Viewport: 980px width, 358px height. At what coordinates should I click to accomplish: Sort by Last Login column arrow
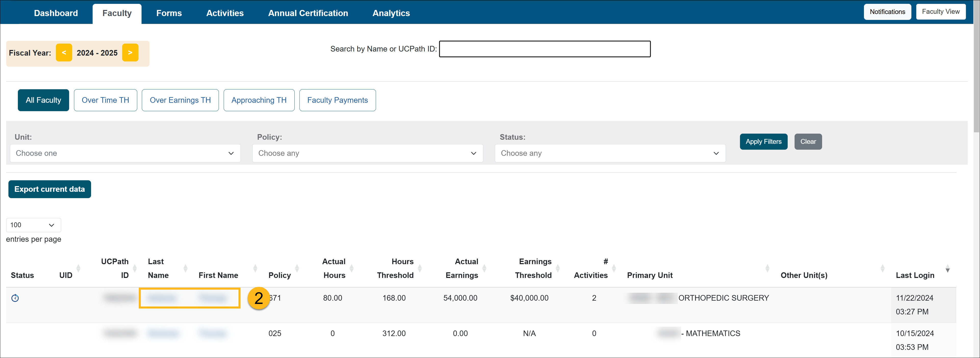point(947,269)
